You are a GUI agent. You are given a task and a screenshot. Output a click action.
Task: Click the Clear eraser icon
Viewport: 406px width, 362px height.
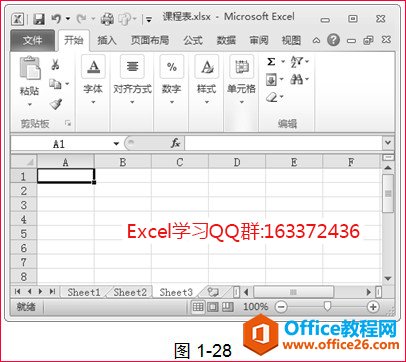point(272,97)
